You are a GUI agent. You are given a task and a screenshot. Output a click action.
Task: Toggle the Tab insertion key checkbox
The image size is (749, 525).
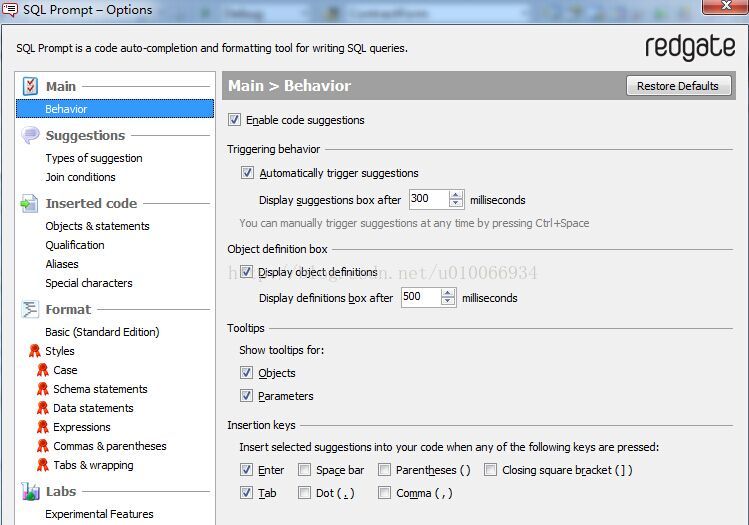tap(246, 493)
